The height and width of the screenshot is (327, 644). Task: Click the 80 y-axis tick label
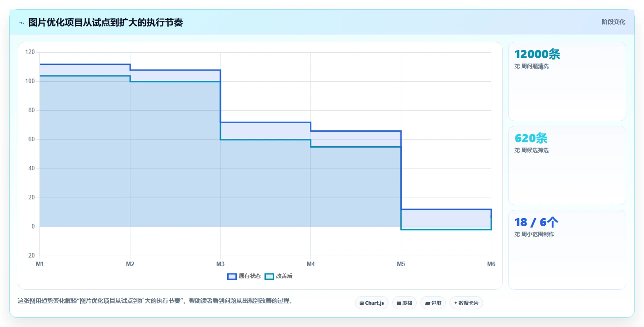[x=31, y=110]
